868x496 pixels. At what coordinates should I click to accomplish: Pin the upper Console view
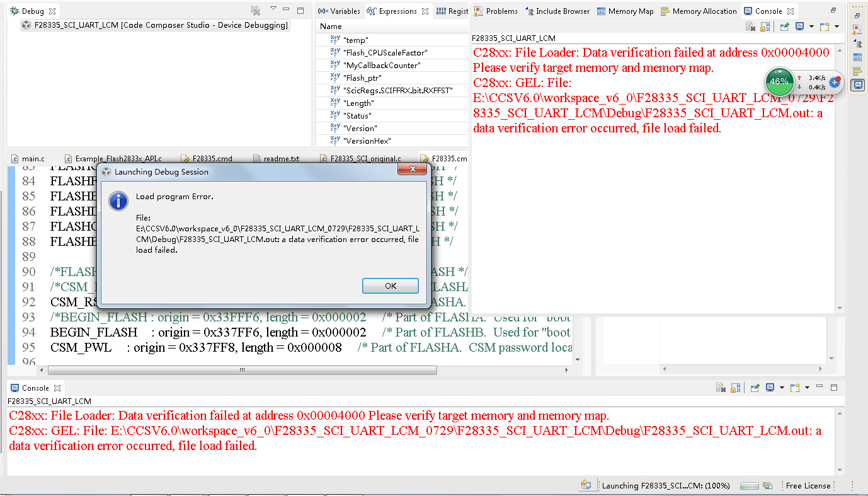784,26
